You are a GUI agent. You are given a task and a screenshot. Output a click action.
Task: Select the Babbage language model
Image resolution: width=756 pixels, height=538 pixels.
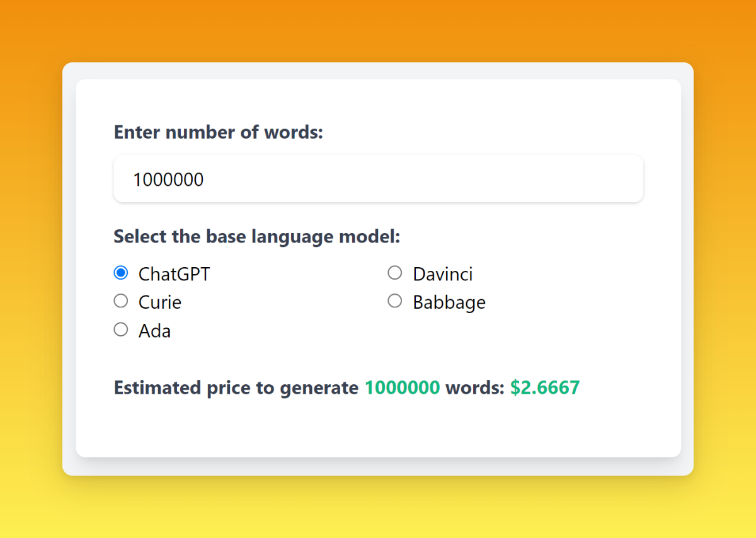tap(394, 300)
